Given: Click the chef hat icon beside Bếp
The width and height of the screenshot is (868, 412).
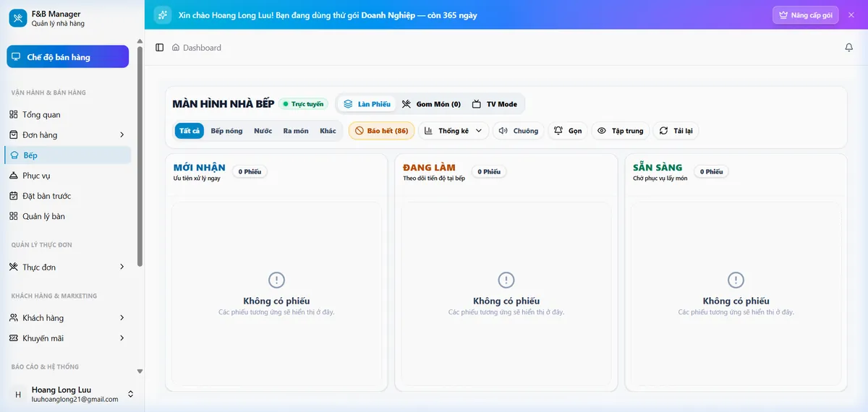Looking at the screenshot, I should tap(14, 155).
